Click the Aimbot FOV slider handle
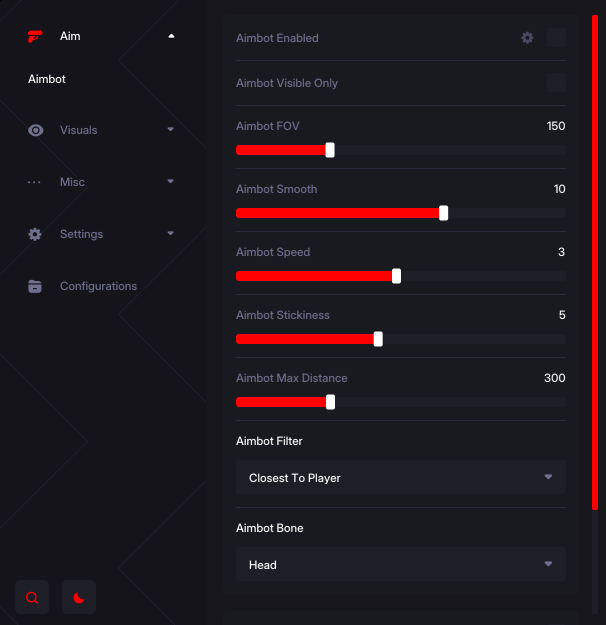Screen dimensions: 606x625 (330, 150)
